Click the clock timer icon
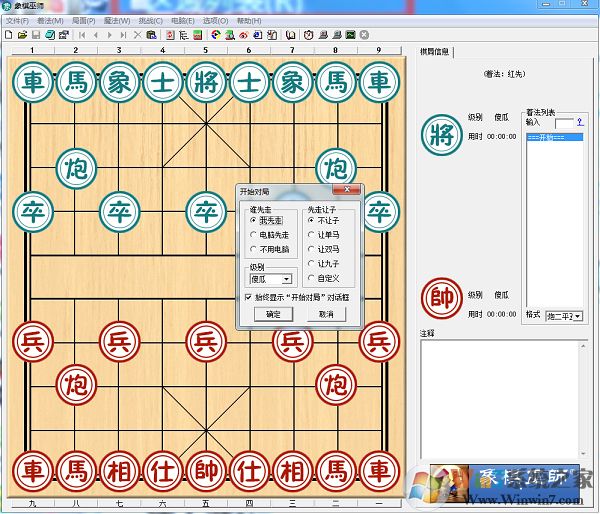This screenshot has height=514, width=600. [309, 35]
